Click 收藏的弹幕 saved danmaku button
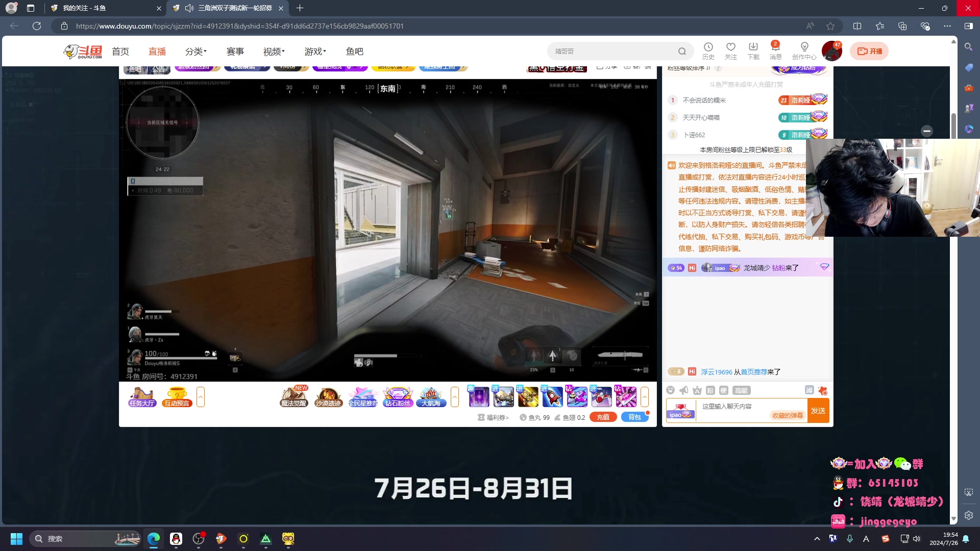Viewport: 980px width, 551px height. (788, 415)
